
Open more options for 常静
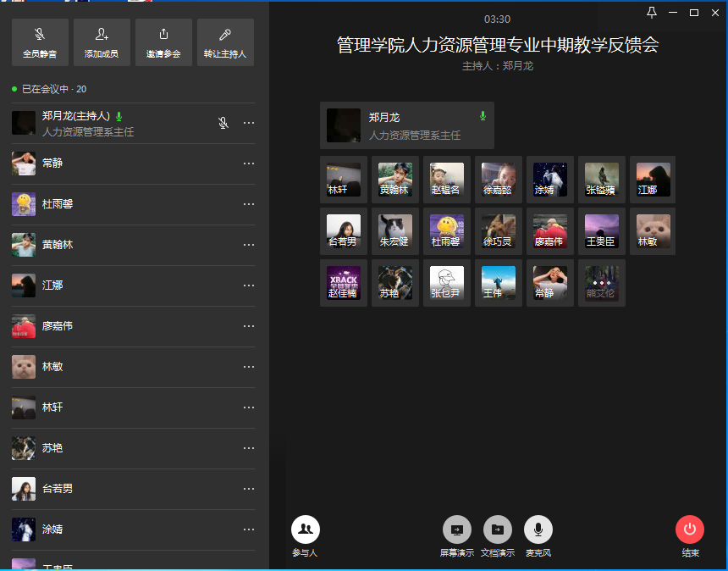point(249,164)
